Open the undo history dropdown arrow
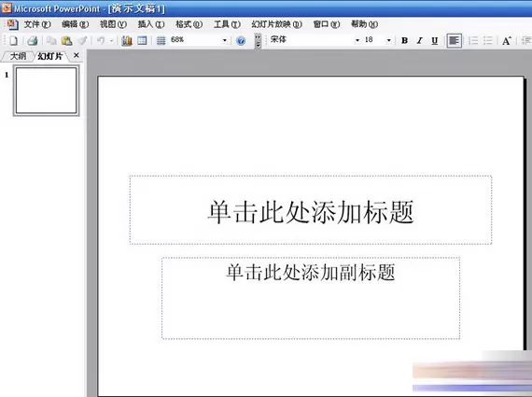This screenshot has height=397, width=532. pyautogui.click(x=111, y=41)
